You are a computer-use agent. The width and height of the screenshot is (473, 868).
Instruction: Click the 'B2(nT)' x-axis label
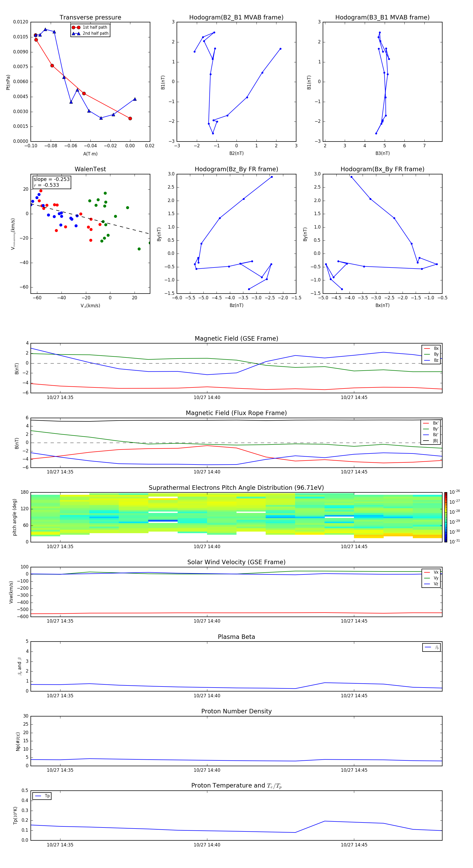click(236, 153)
